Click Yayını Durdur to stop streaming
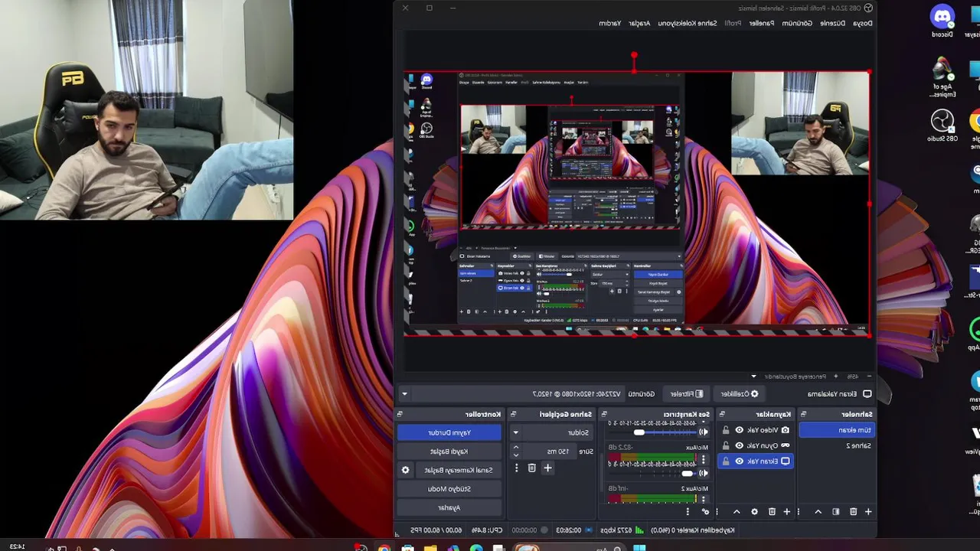The image size is (980, 551). pyautogui.click(x=449, y=432)
